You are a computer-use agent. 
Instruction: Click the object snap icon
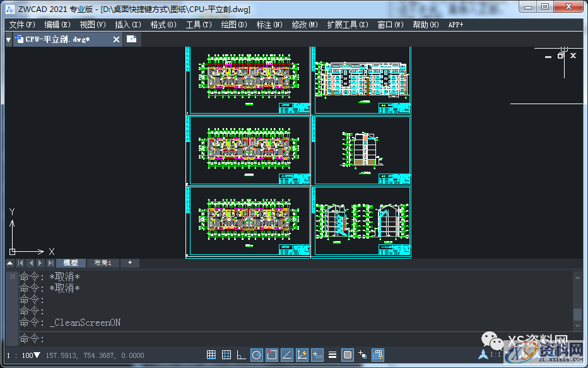[272, 355]
